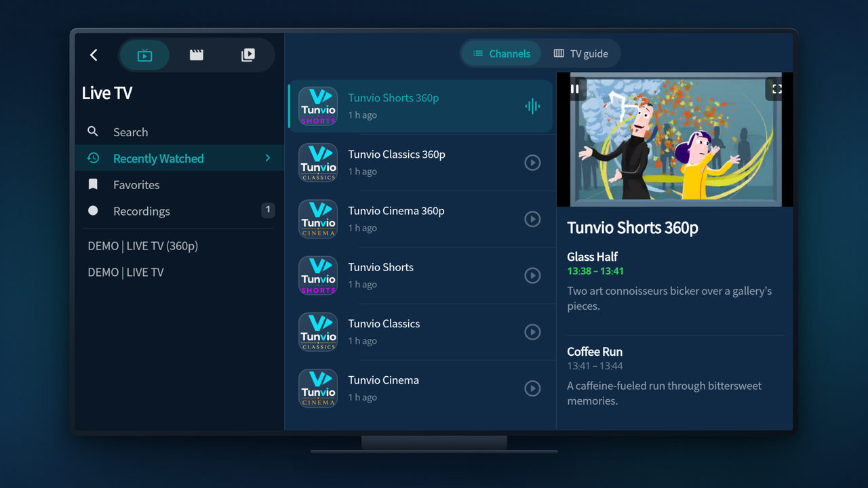Select the Tunvio Shorts 360p title
868x488 pixels.
pyautogui.click(x=393, y=98)
